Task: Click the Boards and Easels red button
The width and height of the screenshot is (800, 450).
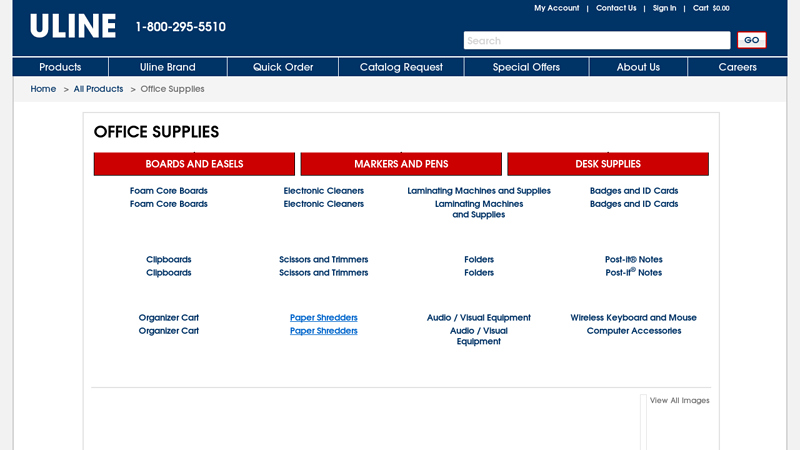Action: pyautogui.click(x=194, y=164)
